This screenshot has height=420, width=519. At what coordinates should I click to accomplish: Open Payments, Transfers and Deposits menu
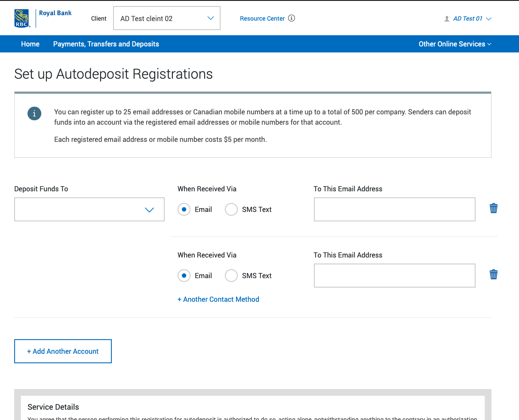click(106, 44)
